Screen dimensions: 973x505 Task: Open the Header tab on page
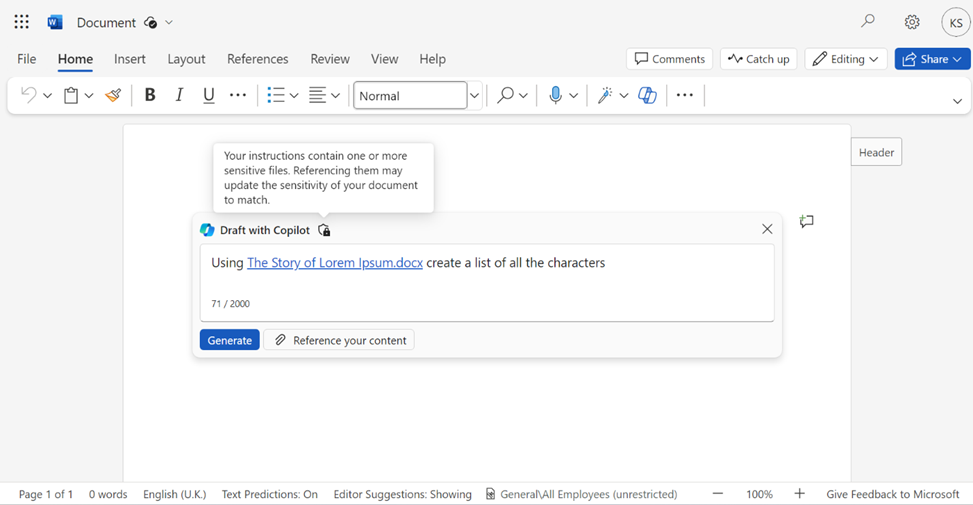pos(876,152)
